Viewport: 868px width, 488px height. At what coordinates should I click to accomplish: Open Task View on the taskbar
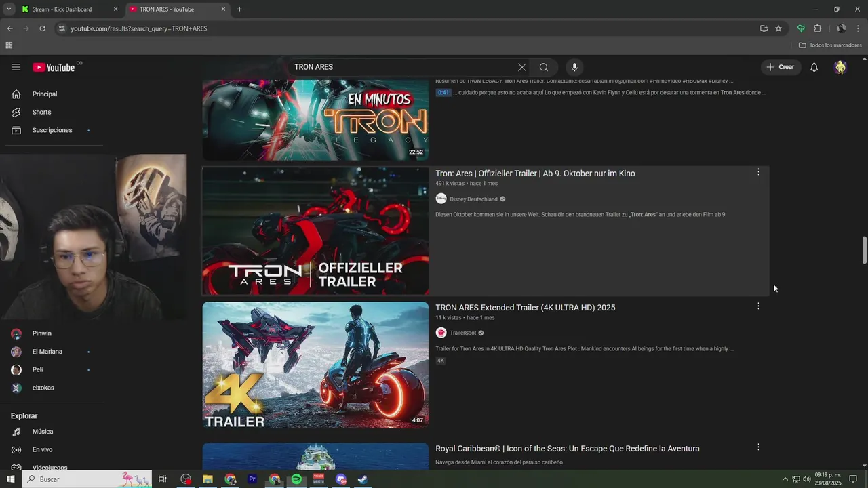(x=163, y=479)
